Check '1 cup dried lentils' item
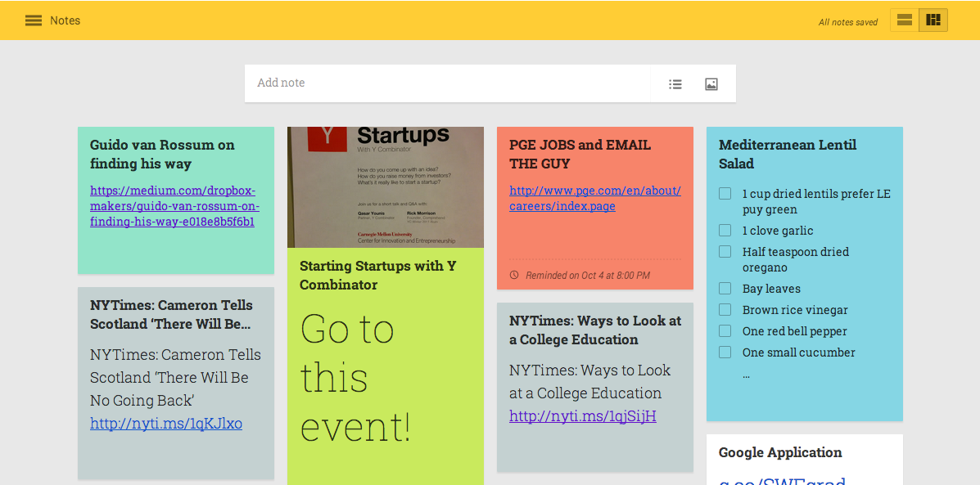This screenshot has height=485, width=980. 725,194
